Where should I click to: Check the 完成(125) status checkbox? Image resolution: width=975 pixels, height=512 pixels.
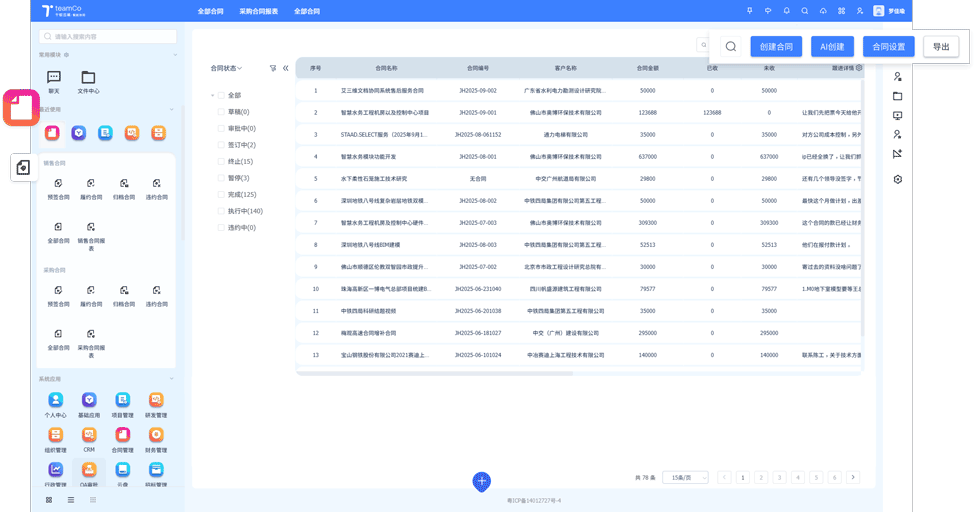tap(221, 194)
